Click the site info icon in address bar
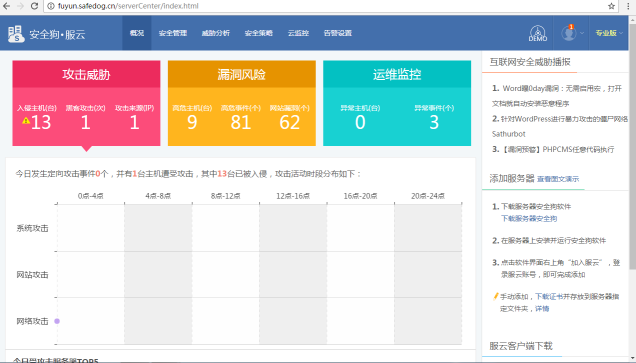 [x=51, y=6]
